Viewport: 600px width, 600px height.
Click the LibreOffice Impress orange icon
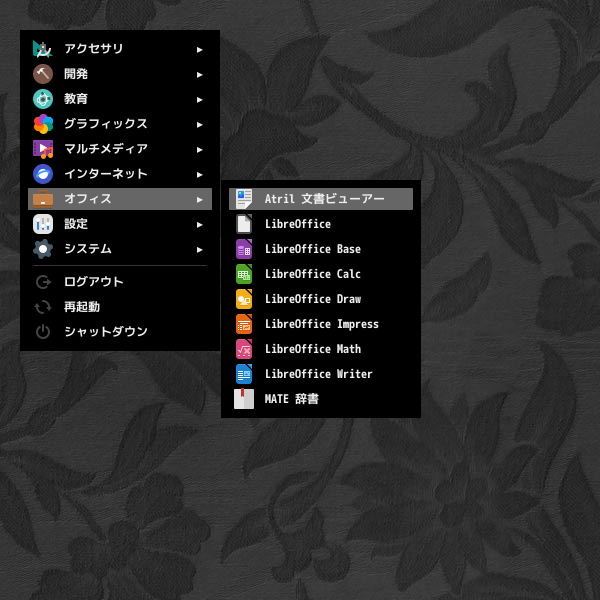tap(244, 324)
